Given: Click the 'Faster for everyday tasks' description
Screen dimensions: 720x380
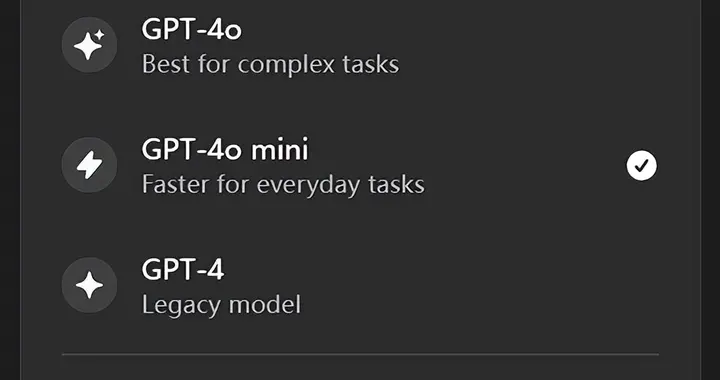Looking at the screenshot, I should click(x=283, y=184).
